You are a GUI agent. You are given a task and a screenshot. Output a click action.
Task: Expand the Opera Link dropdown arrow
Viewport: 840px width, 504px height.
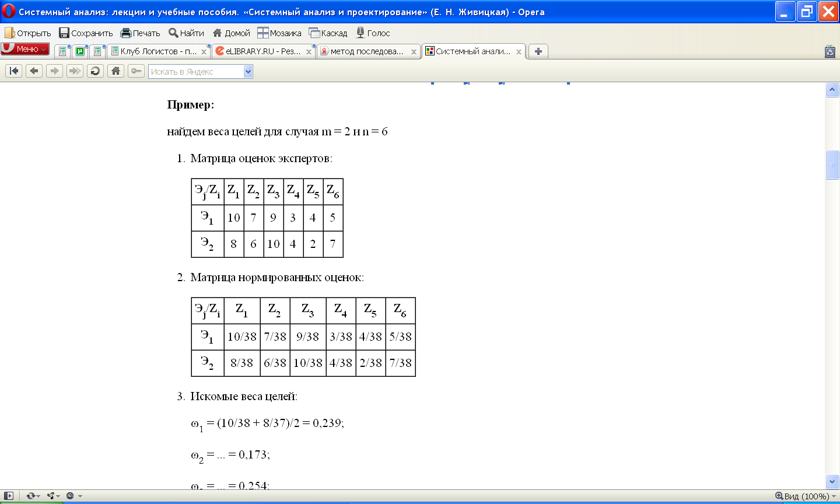[x=38, y=496]
